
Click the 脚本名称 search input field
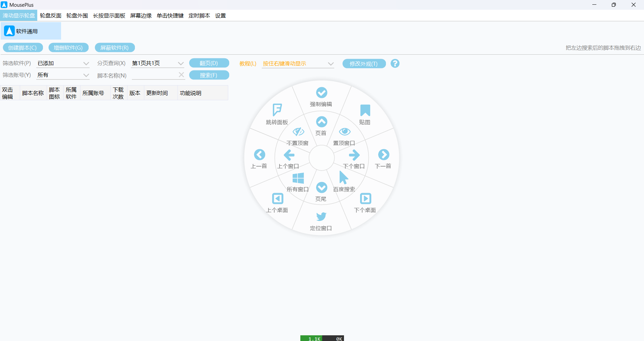155,75
